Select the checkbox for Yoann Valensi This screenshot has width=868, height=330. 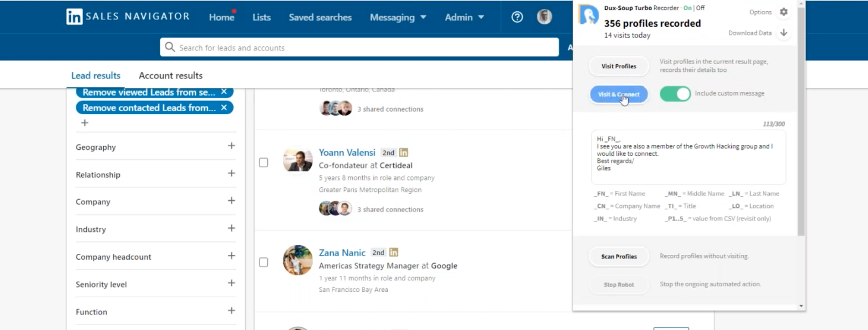[263, 163]
